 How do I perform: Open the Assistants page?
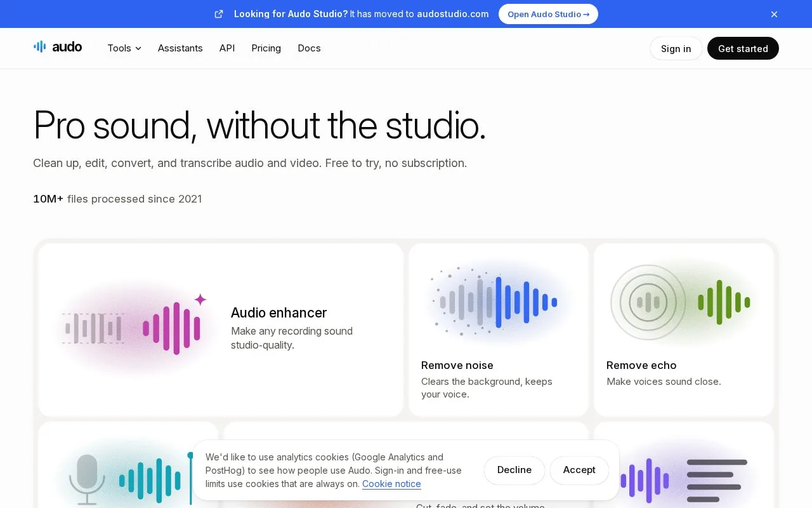tap(180, 48)
